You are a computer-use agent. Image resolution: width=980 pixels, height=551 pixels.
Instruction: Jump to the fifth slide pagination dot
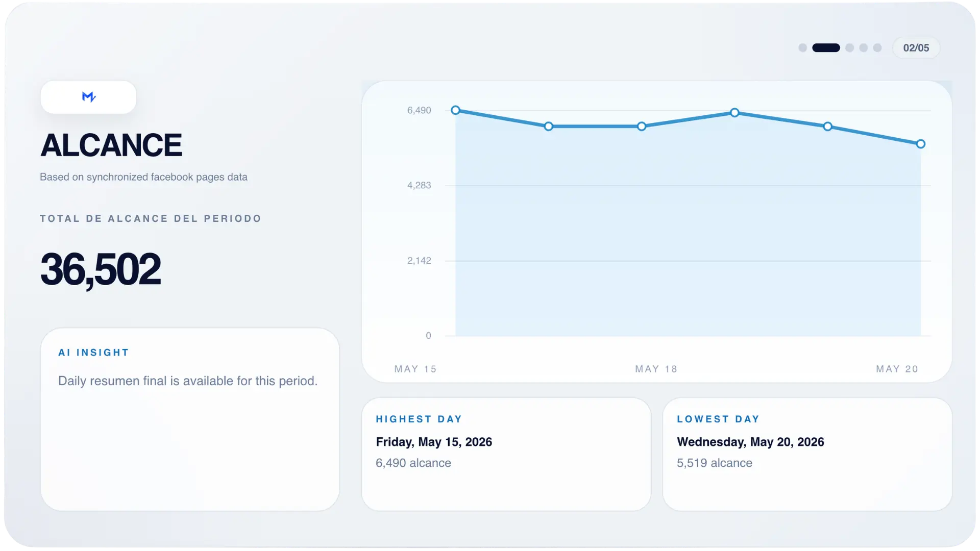(x=877, y=48)
